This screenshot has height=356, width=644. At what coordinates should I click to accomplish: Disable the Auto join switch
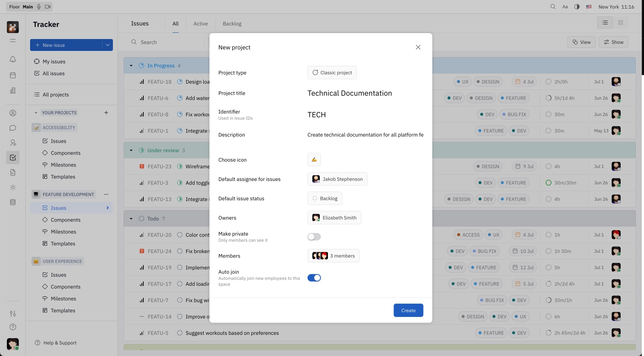[314, 278]
